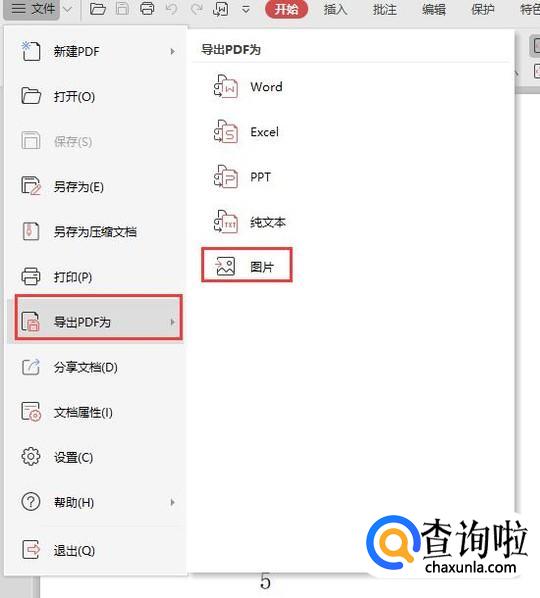Screen dimensions: 540x598
Task: Open dropdown arrow next to 文件
Action: (68, 9)
